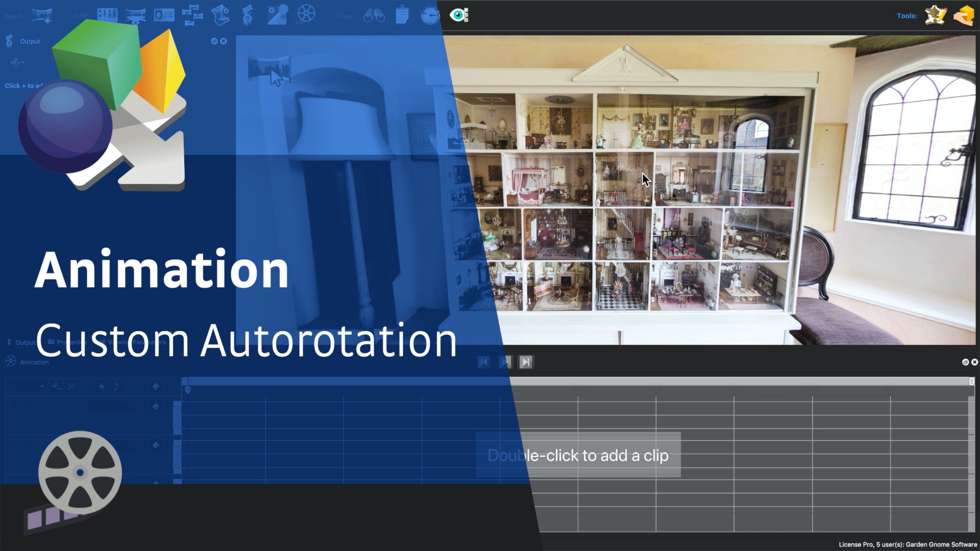Jump to end of animation
Viewport: 980px width, 551px height.
(x=526, y=362)
